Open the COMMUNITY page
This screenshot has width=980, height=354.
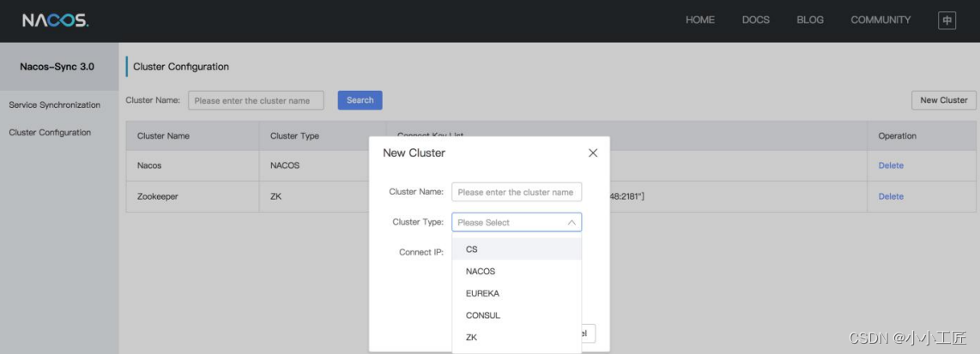pos(880,20)
